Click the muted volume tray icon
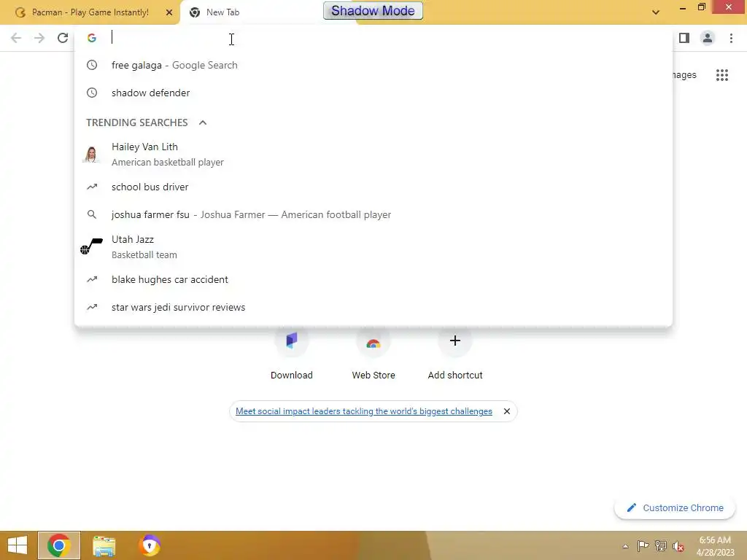The width and height of the screenshot is (747, 560). tap(678, 547)
